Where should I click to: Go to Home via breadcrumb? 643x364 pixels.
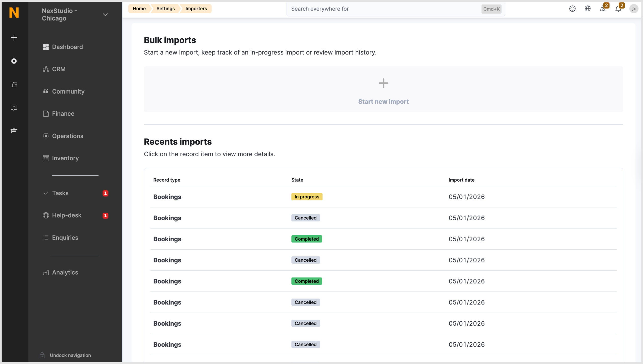[x=139, y=8]
